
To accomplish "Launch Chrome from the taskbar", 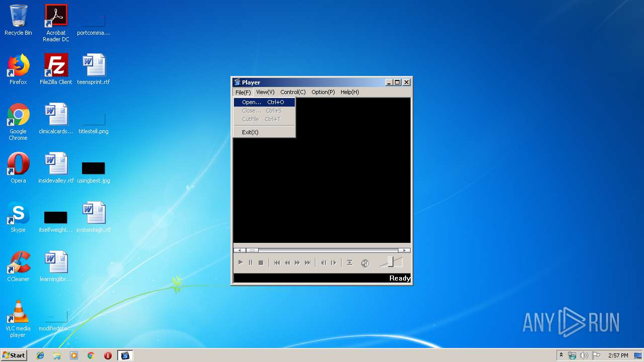I will [x=91, y=355].
